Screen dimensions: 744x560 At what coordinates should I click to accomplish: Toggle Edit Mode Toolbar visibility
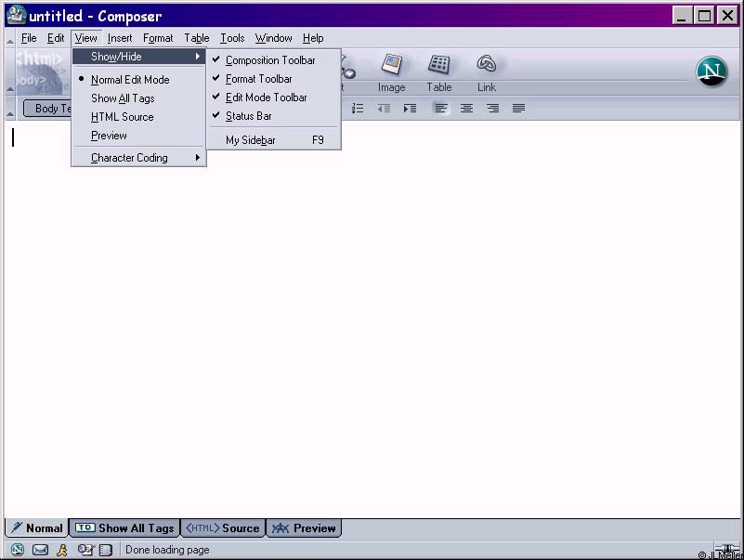[274, 98]
